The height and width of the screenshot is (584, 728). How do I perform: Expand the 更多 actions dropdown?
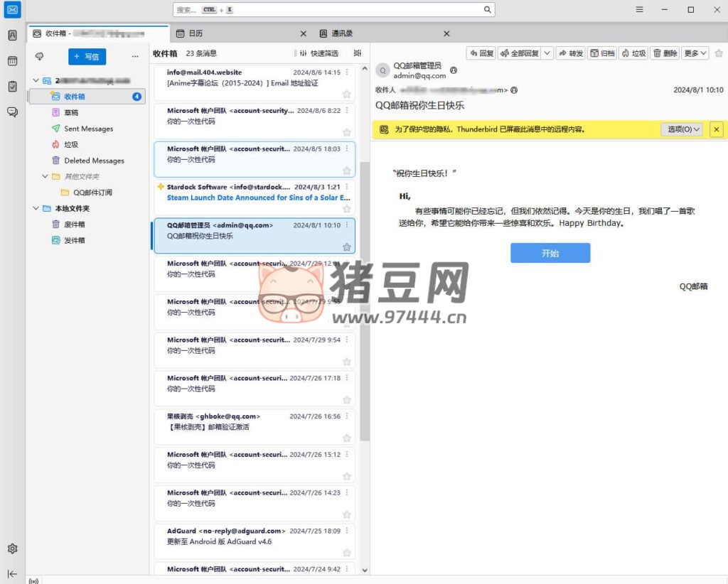point(695,53)
